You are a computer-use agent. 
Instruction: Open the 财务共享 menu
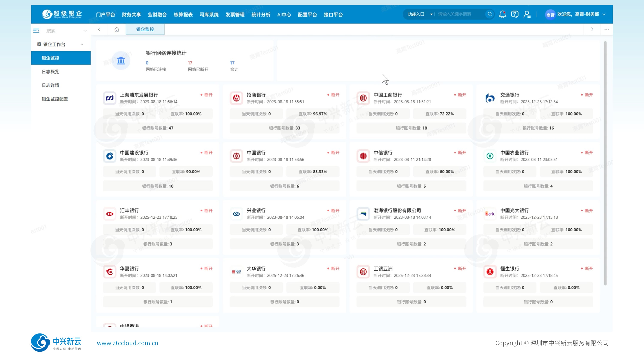(x=132, y=15)
